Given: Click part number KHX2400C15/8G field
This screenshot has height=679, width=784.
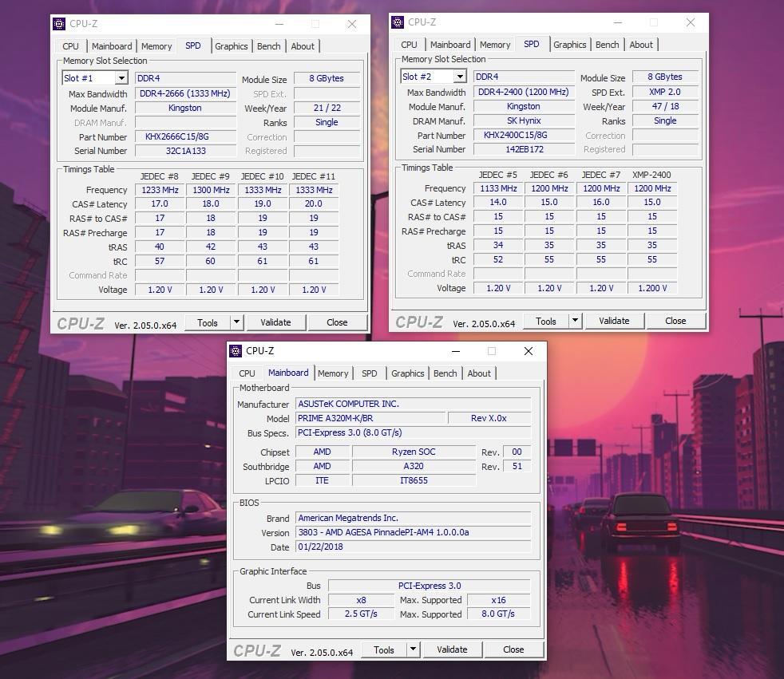Looking at the screenshot, I should pos(524,135).
